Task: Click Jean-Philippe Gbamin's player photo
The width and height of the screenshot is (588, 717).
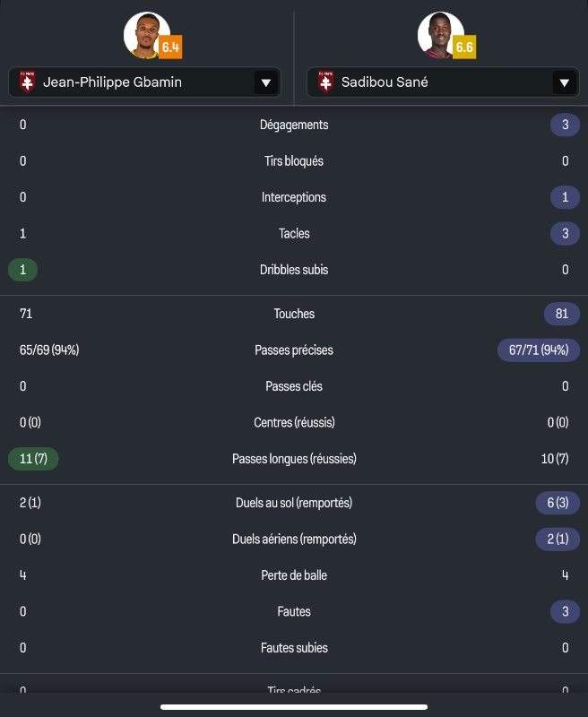Action: (146, 34)
